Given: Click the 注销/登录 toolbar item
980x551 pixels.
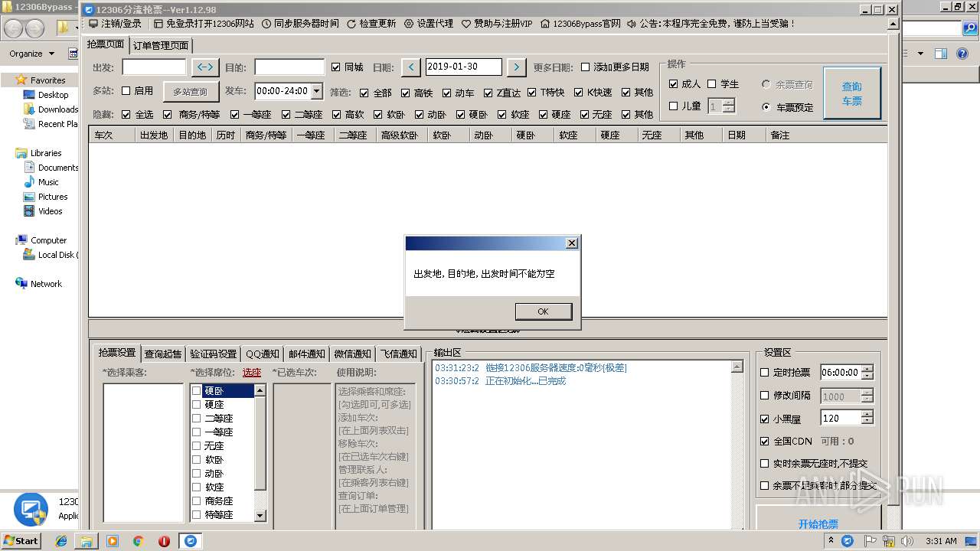Looking at the screenshot, I should point(116,24).
